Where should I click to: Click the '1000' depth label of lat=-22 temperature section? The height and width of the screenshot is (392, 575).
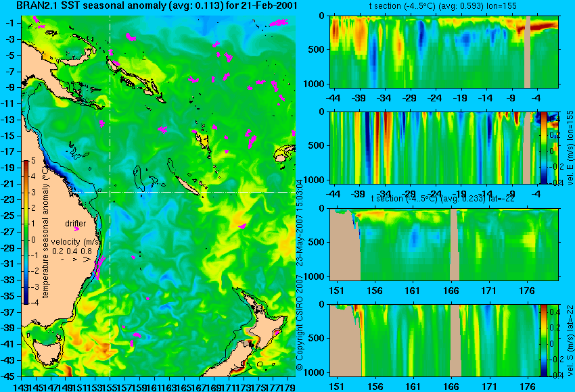(x=315, y=276)
